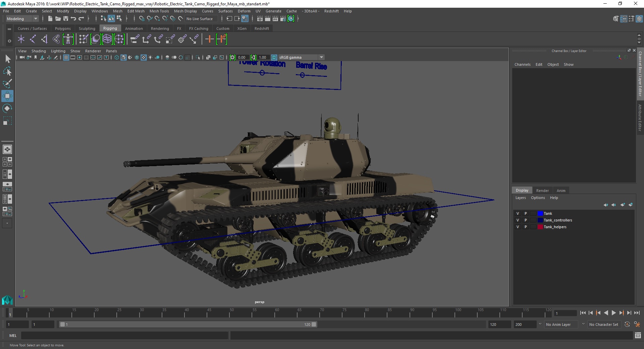The width and height of the screenshot is (644, 349).
Task: Create new empty layer icon
Action: (623, 205)
